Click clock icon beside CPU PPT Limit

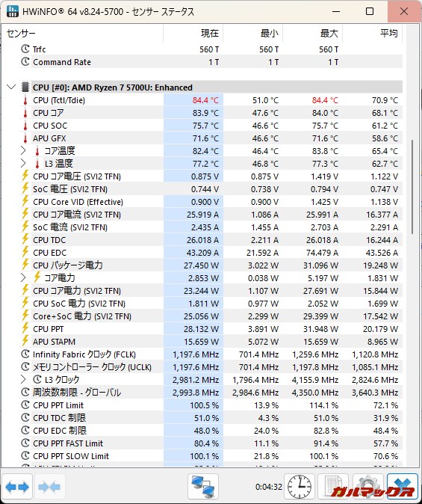(x=25, y=405)
